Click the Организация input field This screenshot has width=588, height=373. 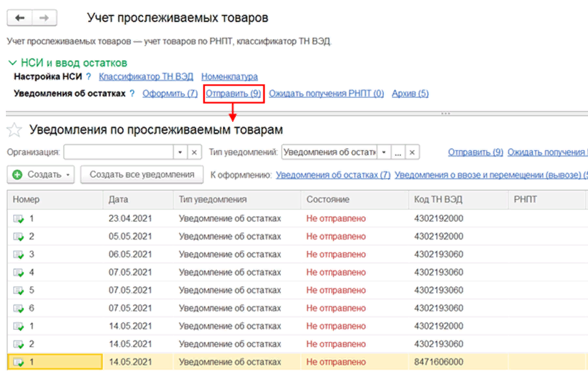click(x=117, y=152)
